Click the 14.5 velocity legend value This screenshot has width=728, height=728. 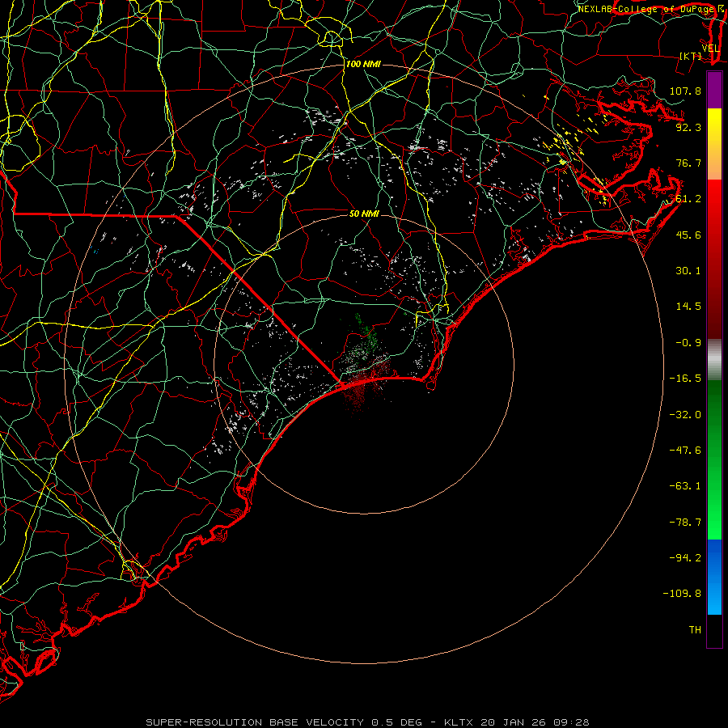click(688, 306)
